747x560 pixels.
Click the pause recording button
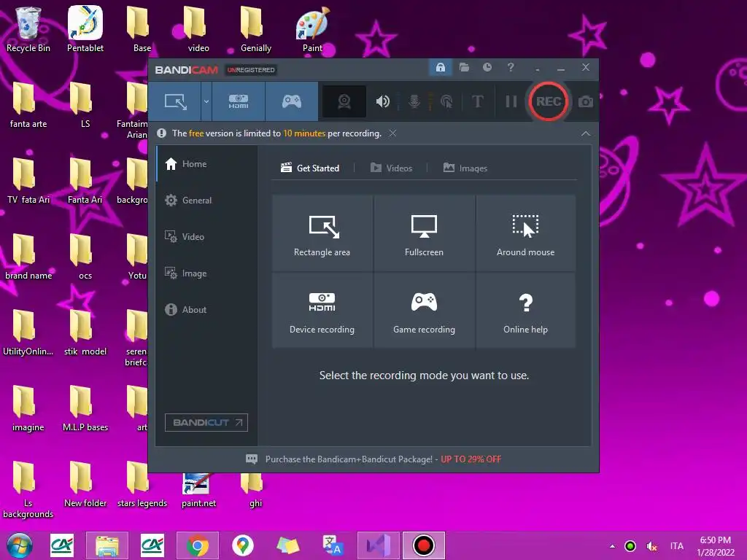point(511,101)
